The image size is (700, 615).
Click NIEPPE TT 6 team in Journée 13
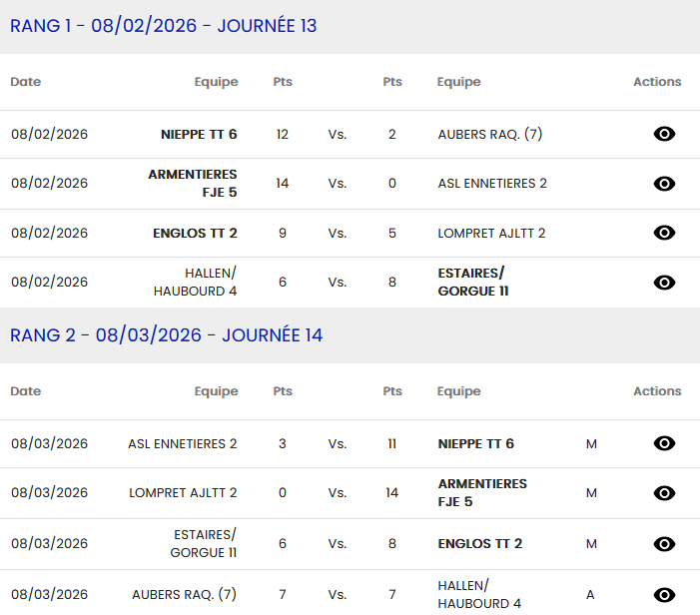click(199, 134)
